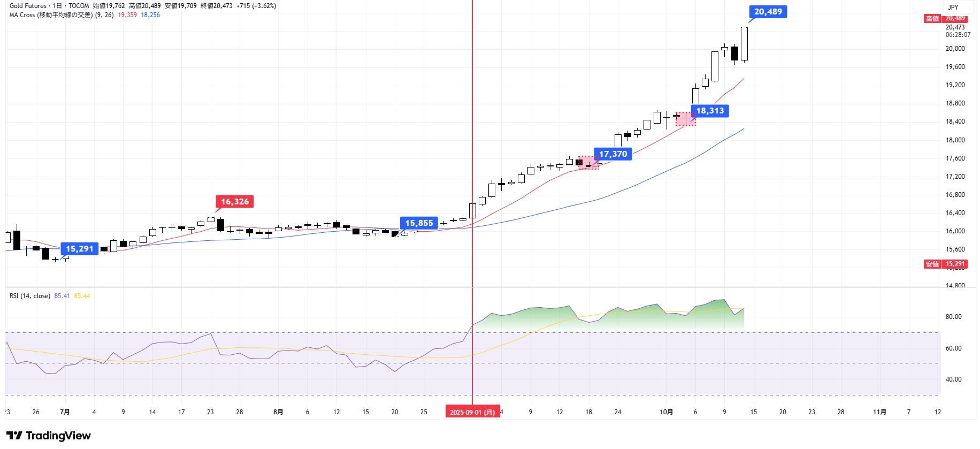Click the 15,291 blue price callout
980x449 pixels.
(79, 249)
